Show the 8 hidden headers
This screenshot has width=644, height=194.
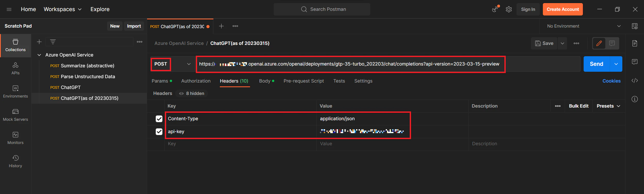click(x=192, y=93)
